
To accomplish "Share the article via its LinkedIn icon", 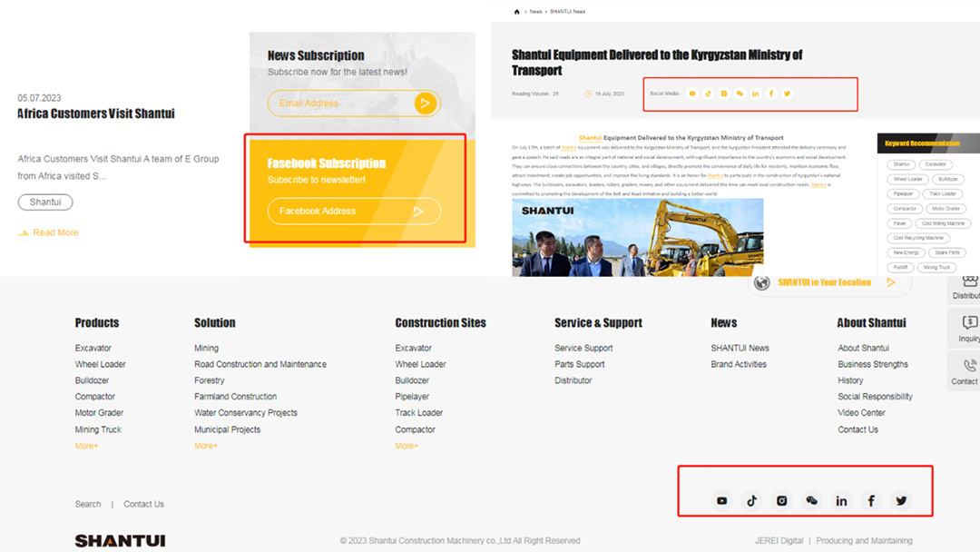I will [756, 94].
